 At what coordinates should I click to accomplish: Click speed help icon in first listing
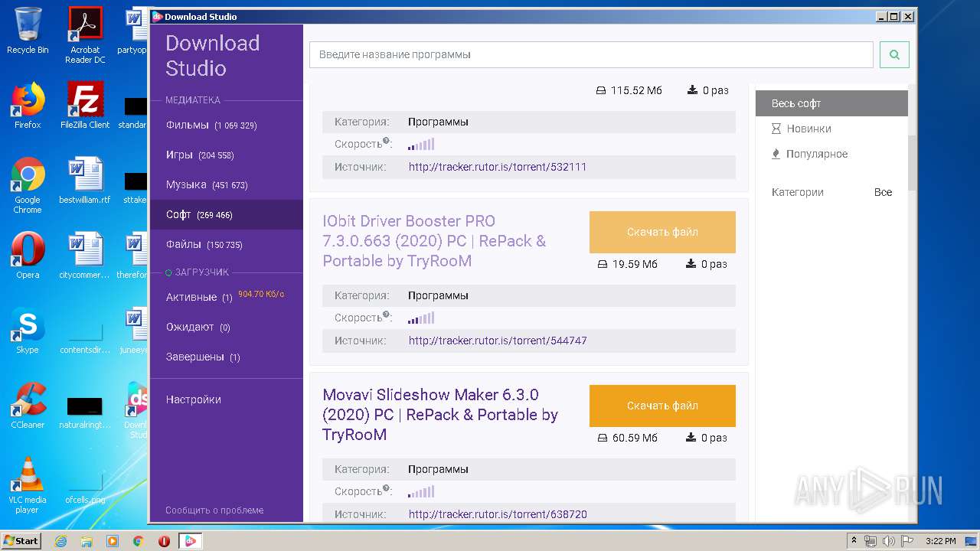click(387, 141)
